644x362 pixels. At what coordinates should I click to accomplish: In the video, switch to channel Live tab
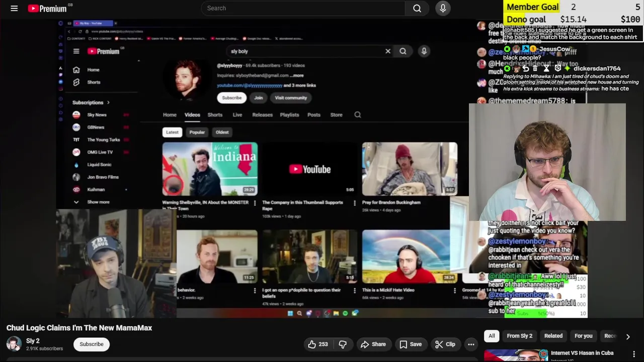(x=237, y=115)
